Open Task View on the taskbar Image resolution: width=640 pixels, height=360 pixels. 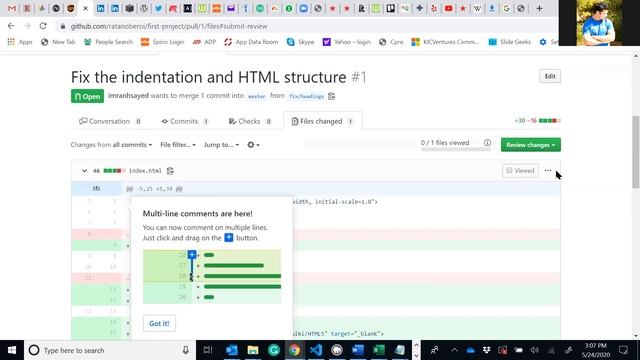[208, 350]
